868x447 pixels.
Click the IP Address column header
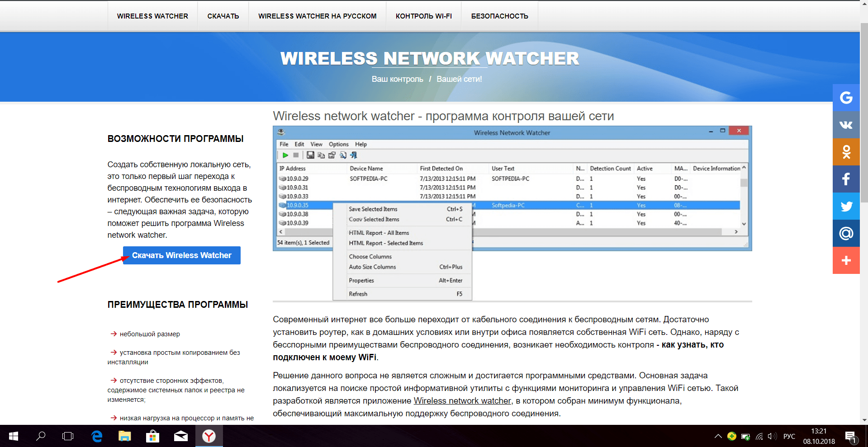point(312,169)
